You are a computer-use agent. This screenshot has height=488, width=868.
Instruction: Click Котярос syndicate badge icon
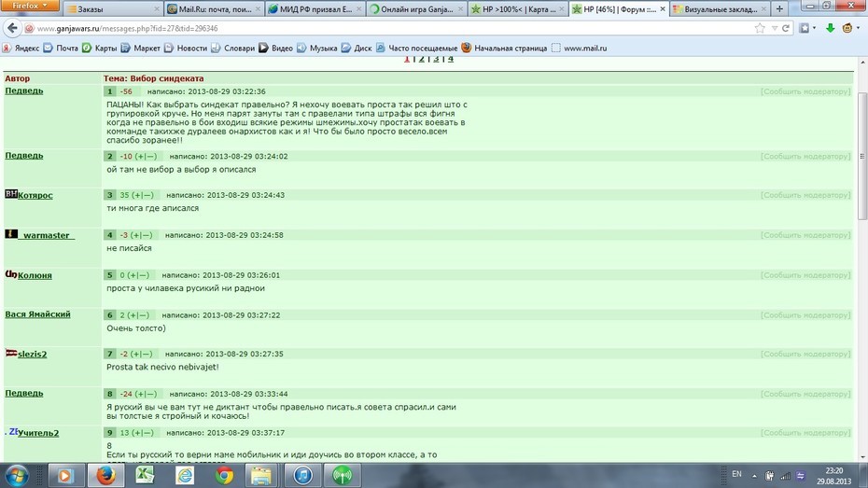[x=11, y=194]
